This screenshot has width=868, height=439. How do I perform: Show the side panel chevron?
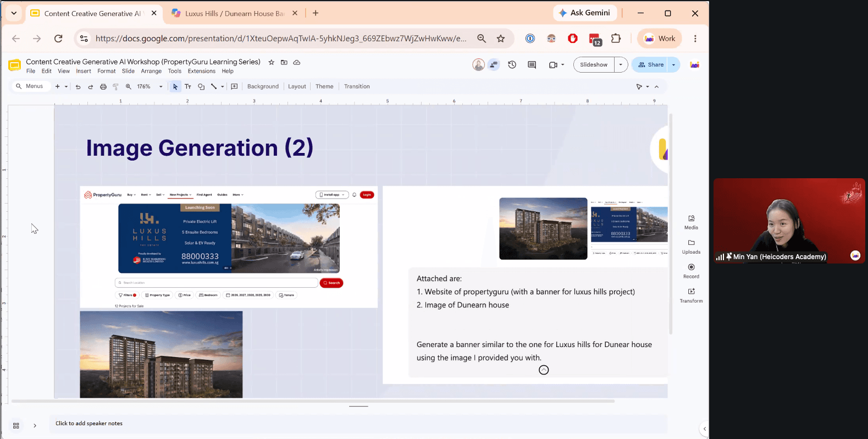tap(704, 429)
